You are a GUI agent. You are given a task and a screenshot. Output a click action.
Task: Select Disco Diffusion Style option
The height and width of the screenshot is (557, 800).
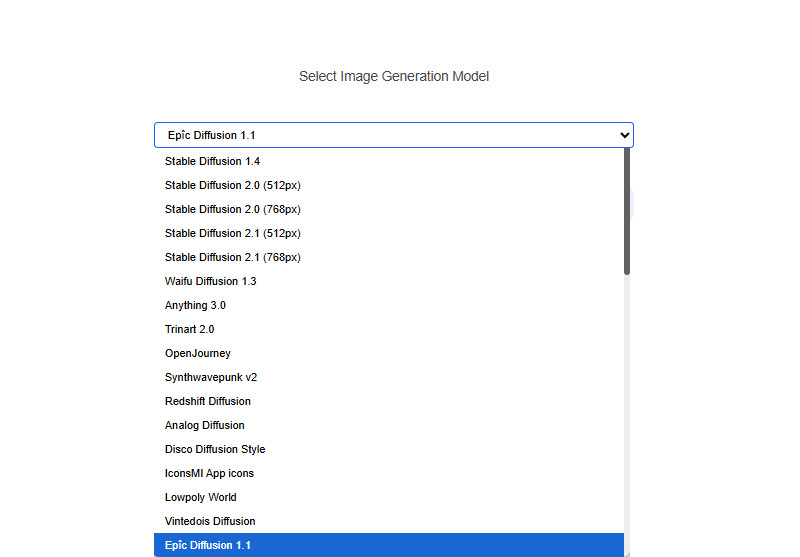click(x=389, y=449)
